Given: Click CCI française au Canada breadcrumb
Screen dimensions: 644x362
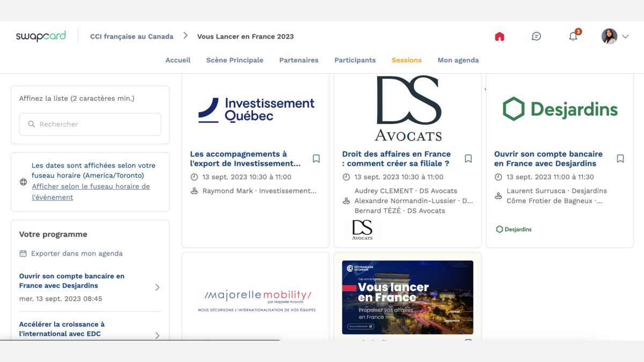Looking at the screenshot, I should point(131,36).
